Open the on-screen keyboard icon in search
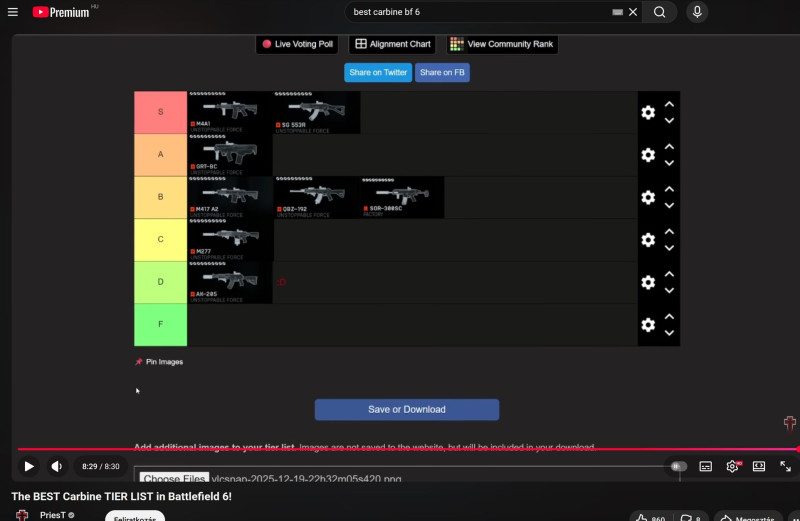The height and width of the screenshot is (521, 800). (617, 12)
